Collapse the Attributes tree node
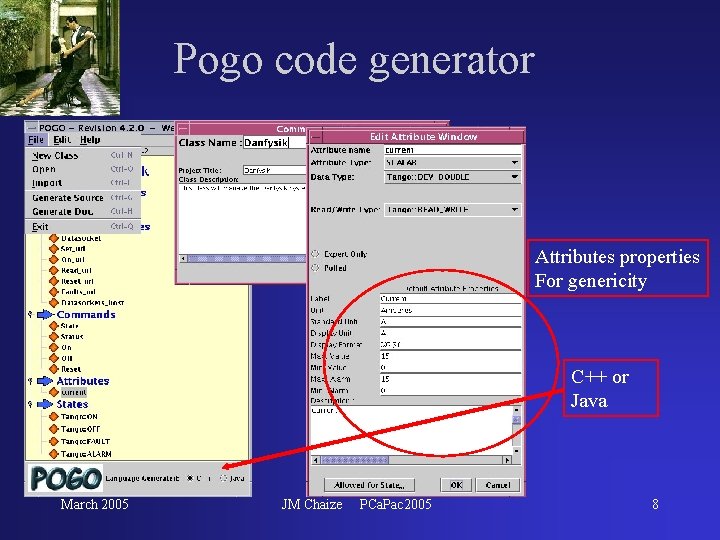Screen dimensions: 720x540 (x=30, y=381)
